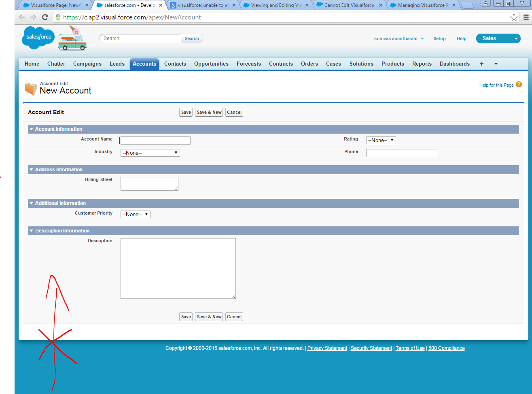Bookmark page using the star icon
This screenshot has width=532, height=394.
pos(514,17)
